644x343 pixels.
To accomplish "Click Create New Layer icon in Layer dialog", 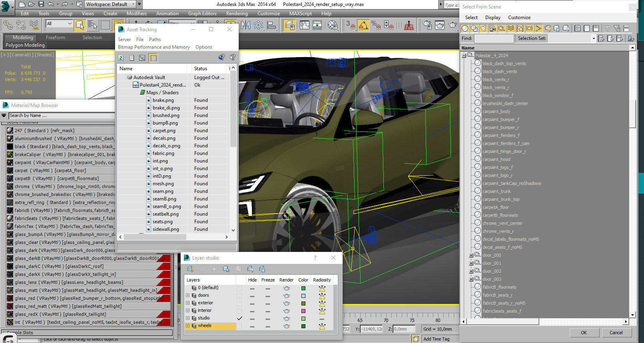I will 190,269.
